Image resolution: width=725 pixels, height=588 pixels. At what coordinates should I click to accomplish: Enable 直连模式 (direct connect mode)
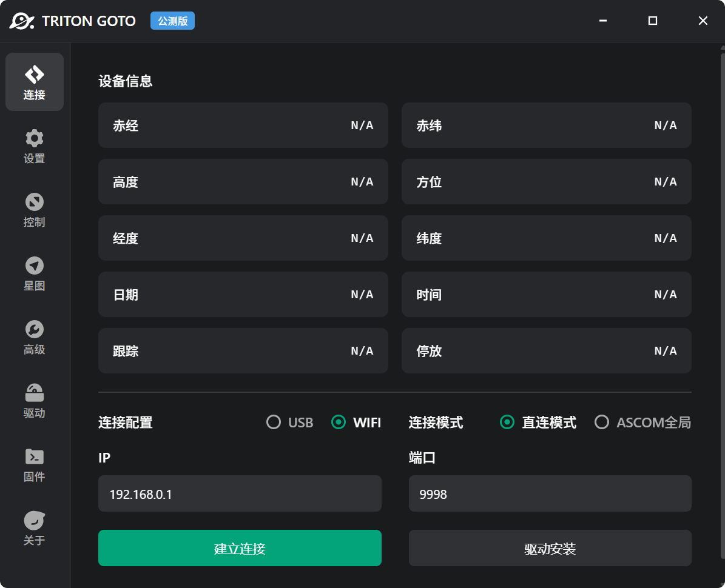tap(507, 423)
